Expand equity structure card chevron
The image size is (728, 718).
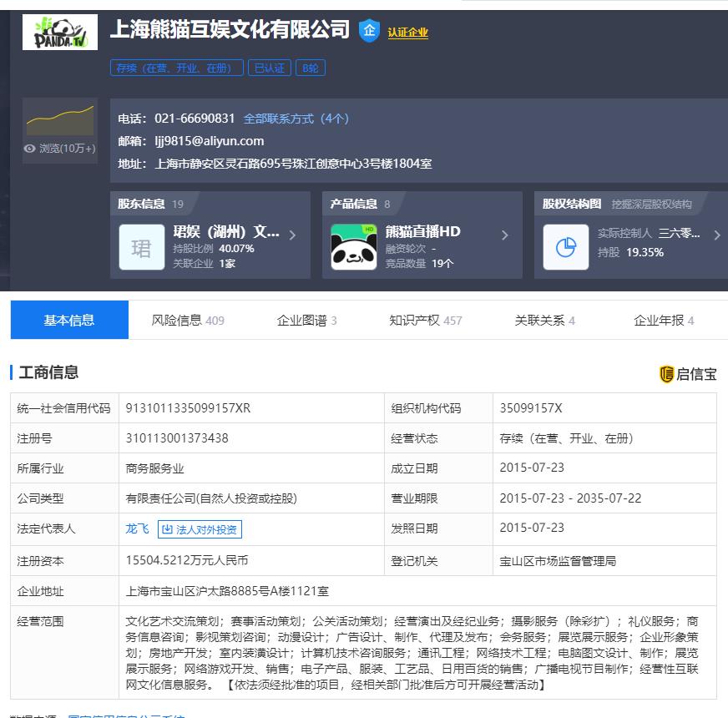pyautogui.click(x=717, y=235)
